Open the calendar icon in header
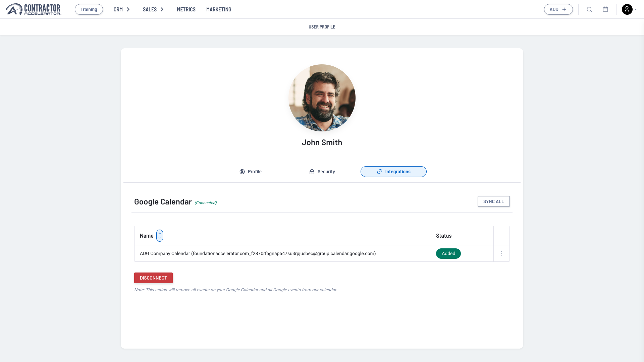Viewport: 644px width, 362px height. [x=605, y=9]
